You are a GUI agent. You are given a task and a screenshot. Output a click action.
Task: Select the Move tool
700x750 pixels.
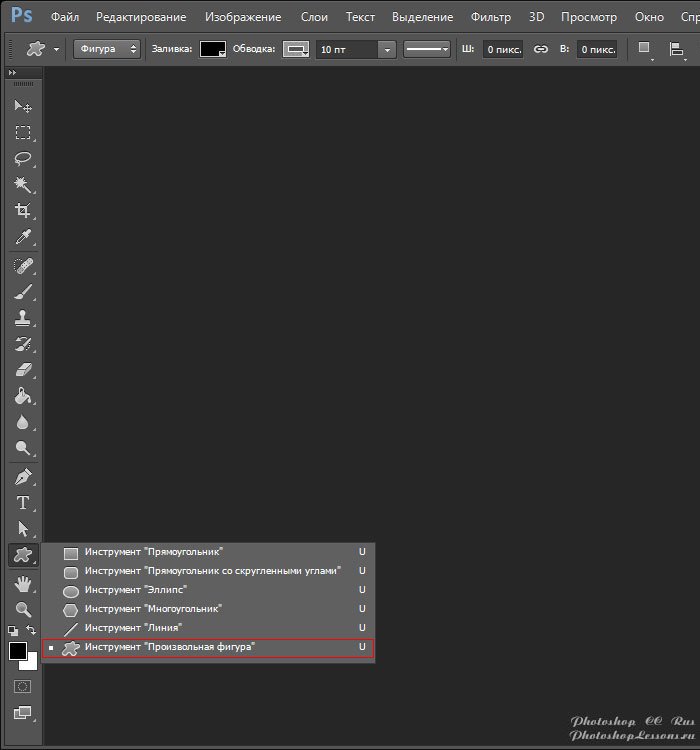[22, 107]
